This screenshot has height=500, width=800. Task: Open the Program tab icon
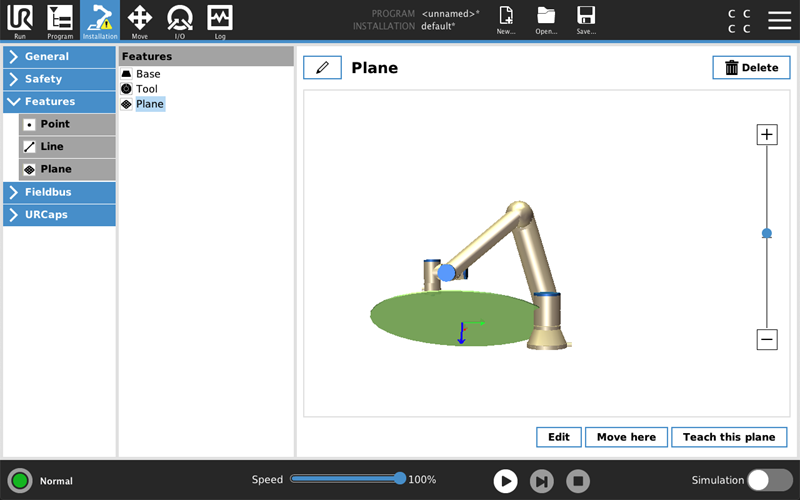(x=60, y=19)
